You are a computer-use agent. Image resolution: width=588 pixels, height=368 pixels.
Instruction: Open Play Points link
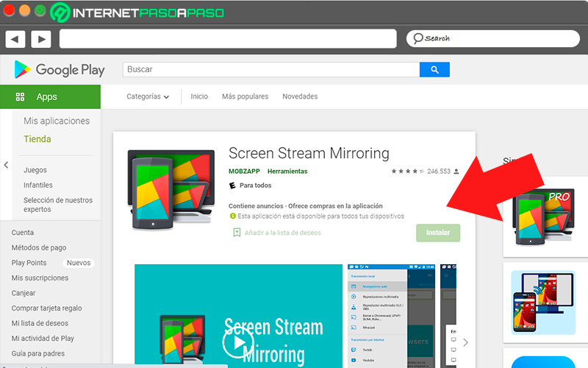[x=29, y=263]
